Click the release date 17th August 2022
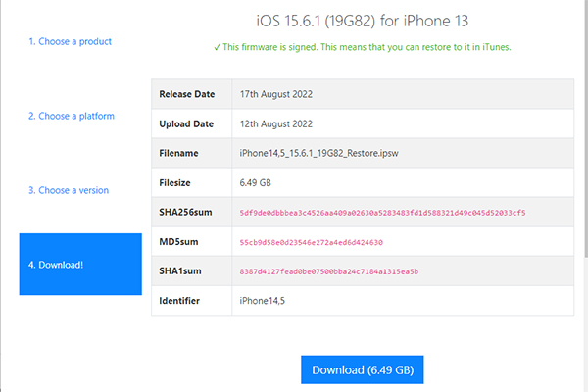This screenshot has width=588, height=392. point(276,94)
